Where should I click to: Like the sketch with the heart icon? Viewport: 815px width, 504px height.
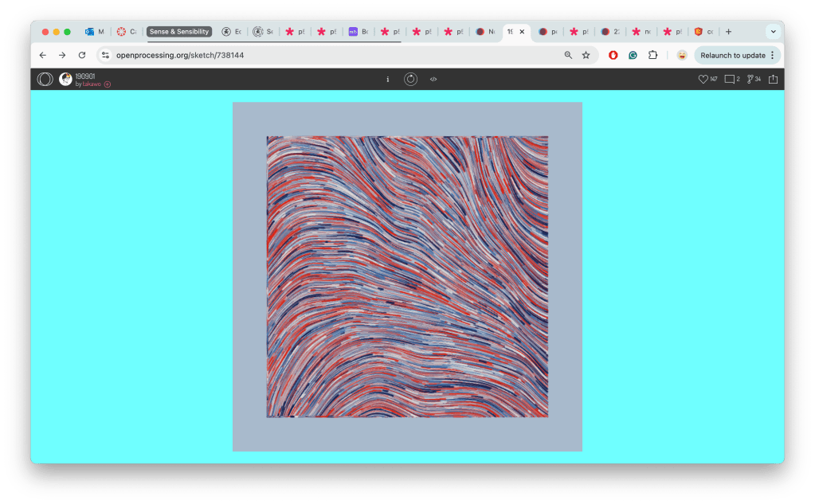point(703,79)
